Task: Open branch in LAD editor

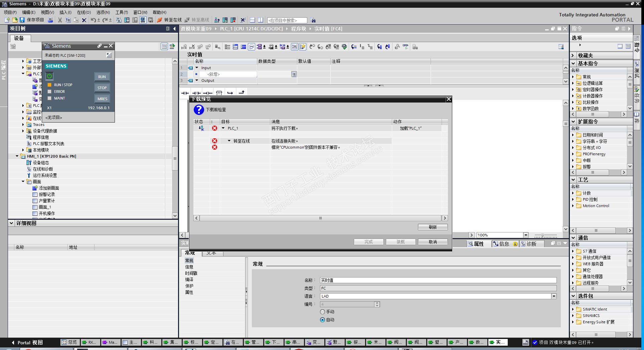Action: pos(230,93)
